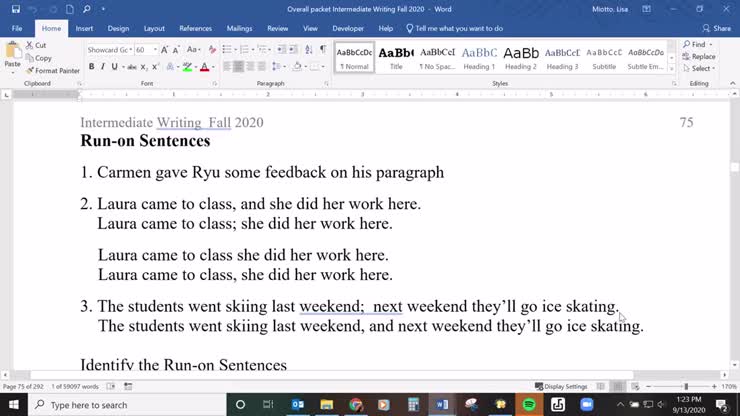Expand the Styles gallery more arrow

pos(672,69)
